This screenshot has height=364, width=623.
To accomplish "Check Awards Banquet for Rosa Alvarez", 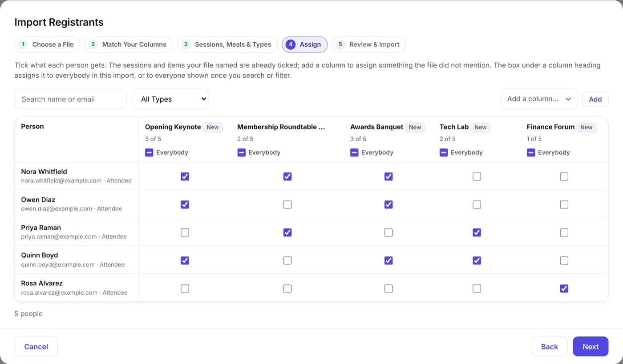I will click(388, 288).
